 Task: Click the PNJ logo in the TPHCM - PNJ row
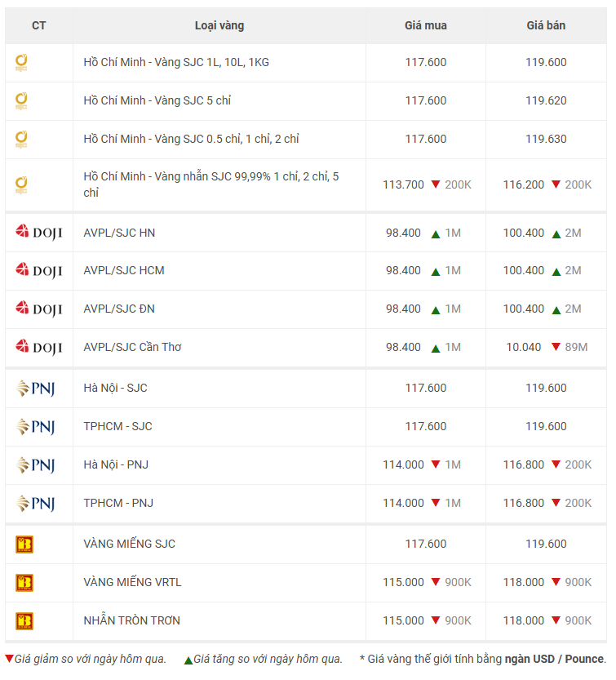[35, 503]
